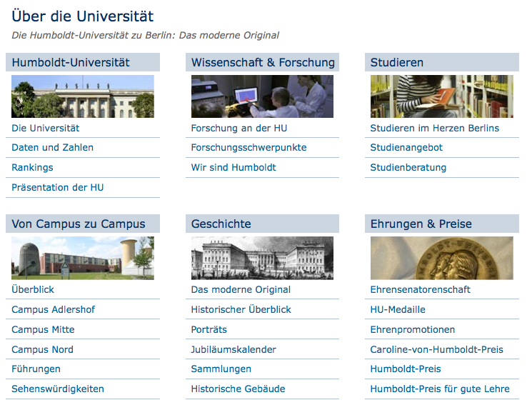This screenshot has width=532, height=405.
Task: Click the Wissenschaft & Forschung heading
Action: coord(262,63)
